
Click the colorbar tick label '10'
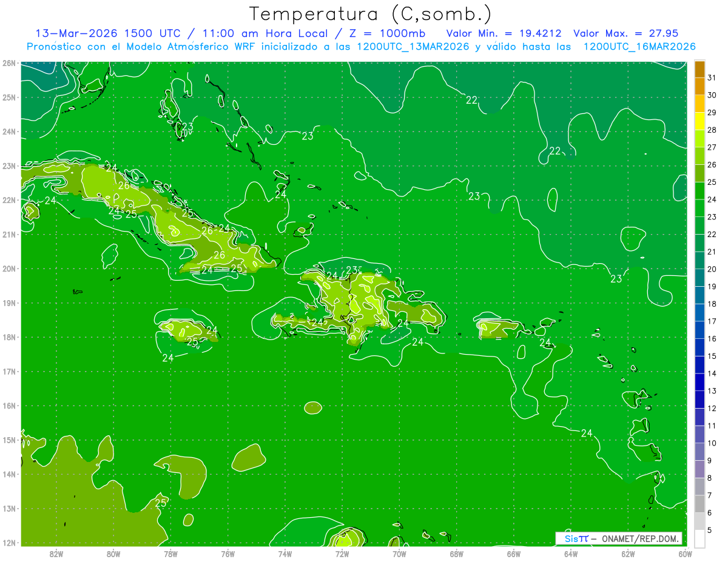click(712, 443)
